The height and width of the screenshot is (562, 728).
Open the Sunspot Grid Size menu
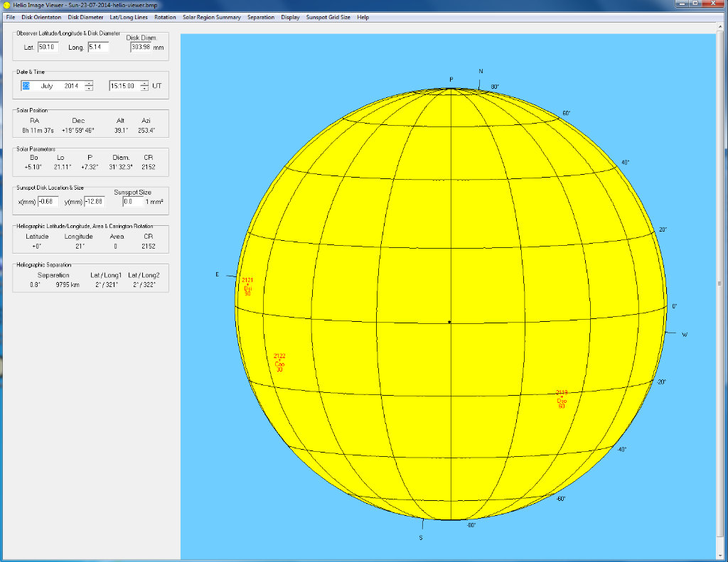pyautogui.click(x=328, y=17)
